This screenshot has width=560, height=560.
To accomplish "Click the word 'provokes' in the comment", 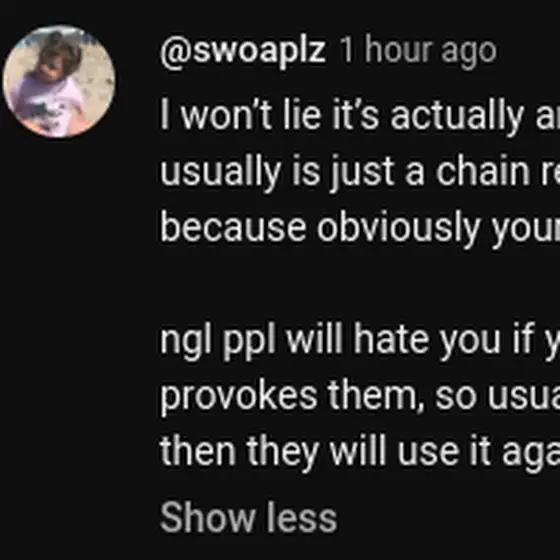I will point(239,398).
